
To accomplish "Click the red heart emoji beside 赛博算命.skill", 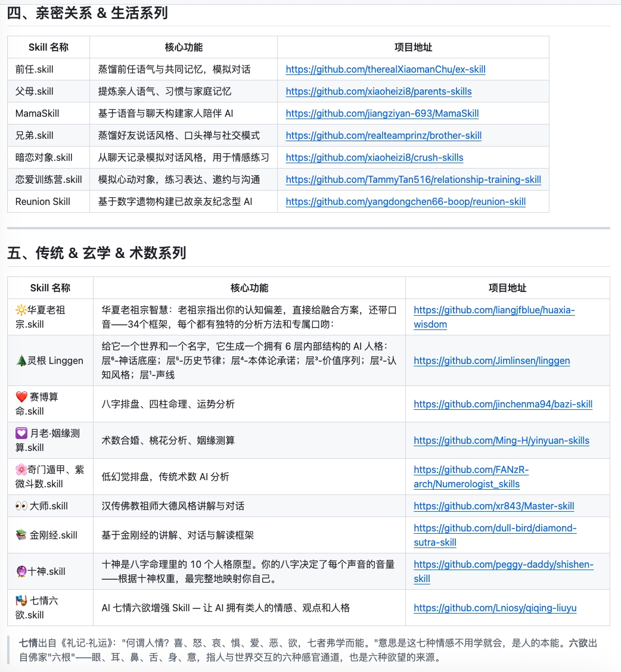I will pos(21,397).
